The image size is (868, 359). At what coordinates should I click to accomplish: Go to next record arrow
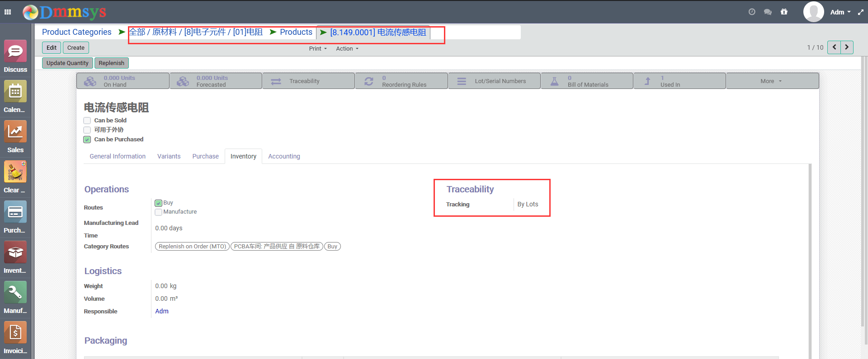point(847,47)
